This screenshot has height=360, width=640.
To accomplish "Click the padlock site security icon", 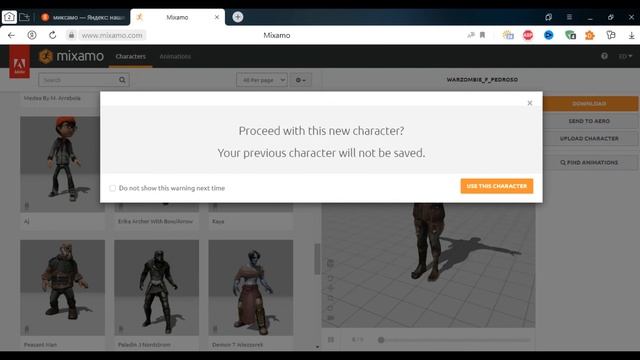I will pyautogui.click(x=71, y=35).
